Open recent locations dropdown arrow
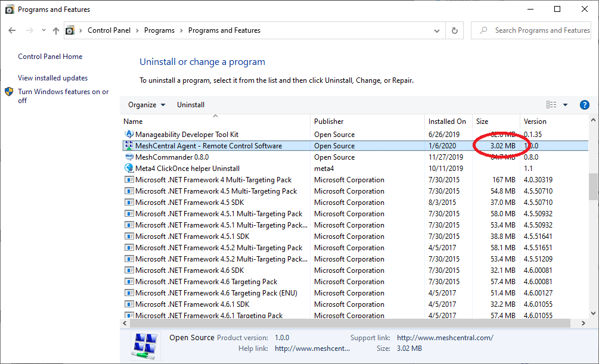This screenshot has height=364, width=599. [x=44, y=30]
